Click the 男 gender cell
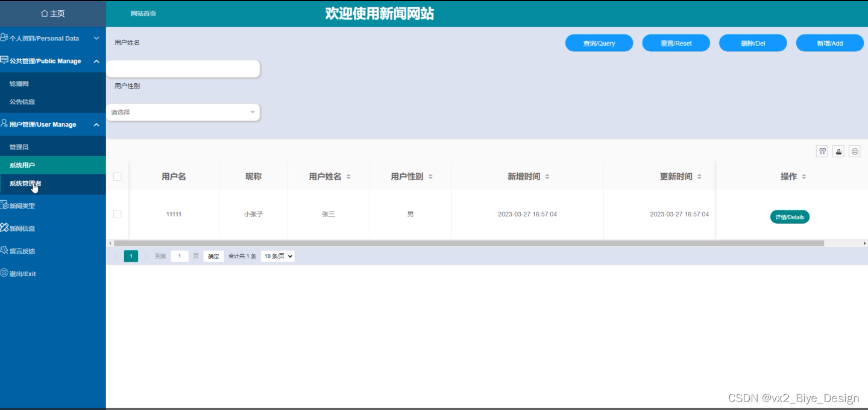Image resolution: width=868 pixels, height=410 pixels. pyautogui.click(x=410, y=214)
